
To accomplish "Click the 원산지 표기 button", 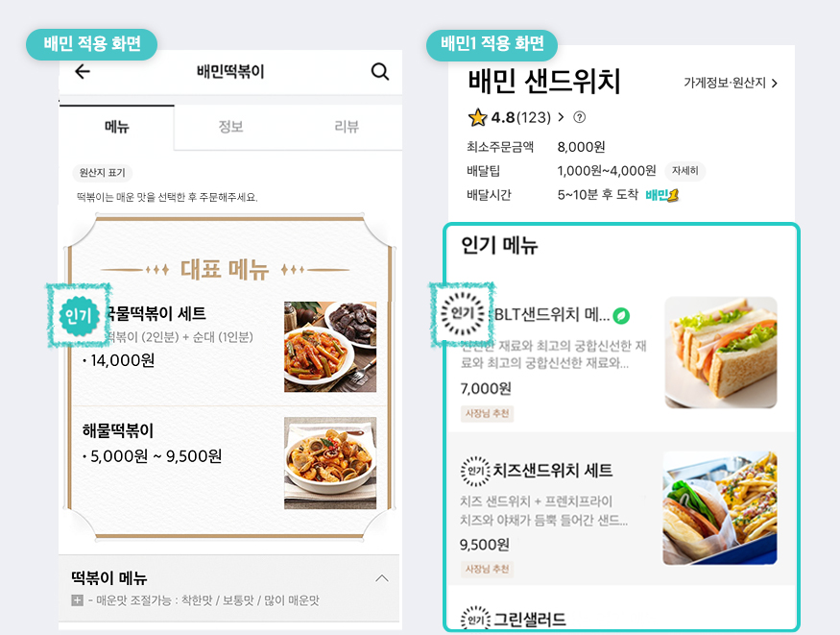I will click(x=103, y=173).
